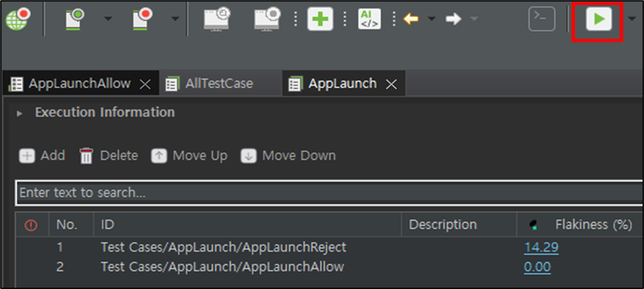Click the Move Up button
644x289 pixels.
tap(189, 156)
